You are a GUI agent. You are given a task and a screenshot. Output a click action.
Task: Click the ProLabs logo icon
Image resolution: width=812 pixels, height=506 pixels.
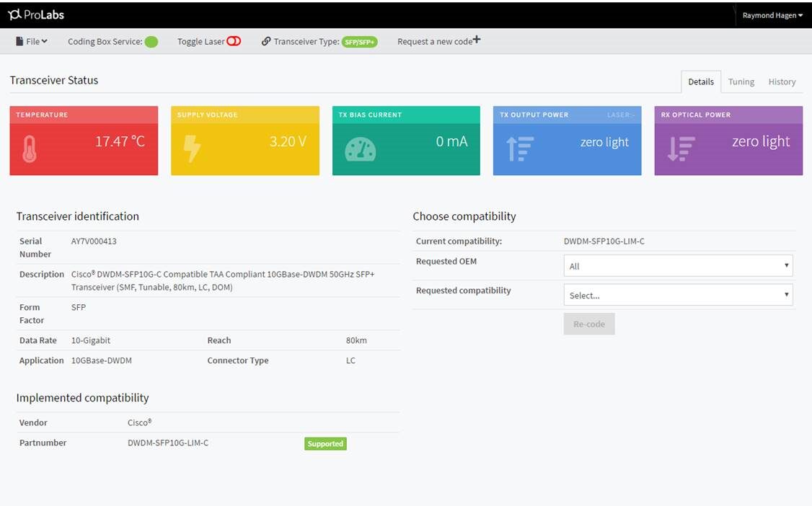click(14, 15)
